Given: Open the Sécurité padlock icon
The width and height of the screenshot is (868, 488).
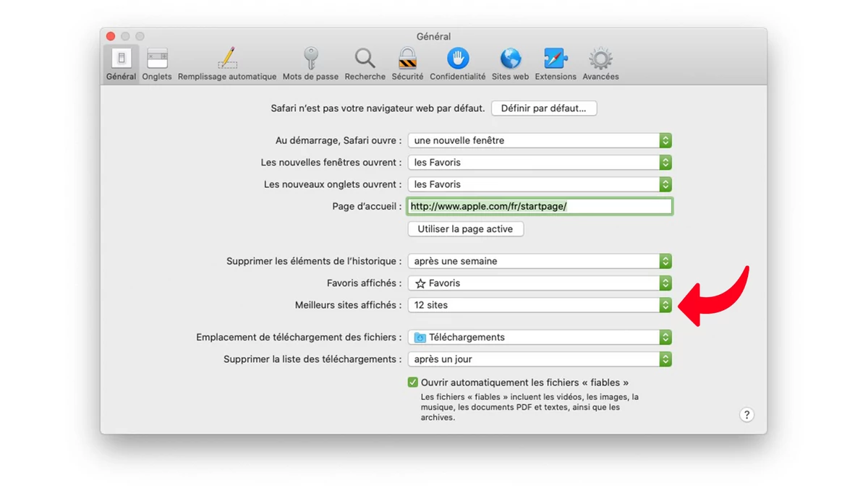Looking at the screenshot, I should pyautogui.click(x=407, y=58).
